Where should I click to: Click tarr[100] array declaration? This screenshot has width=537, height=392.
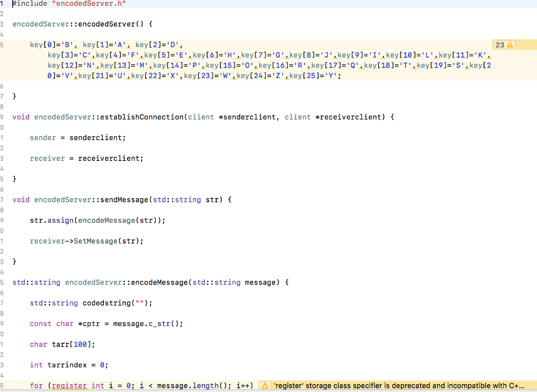(71, 344)
